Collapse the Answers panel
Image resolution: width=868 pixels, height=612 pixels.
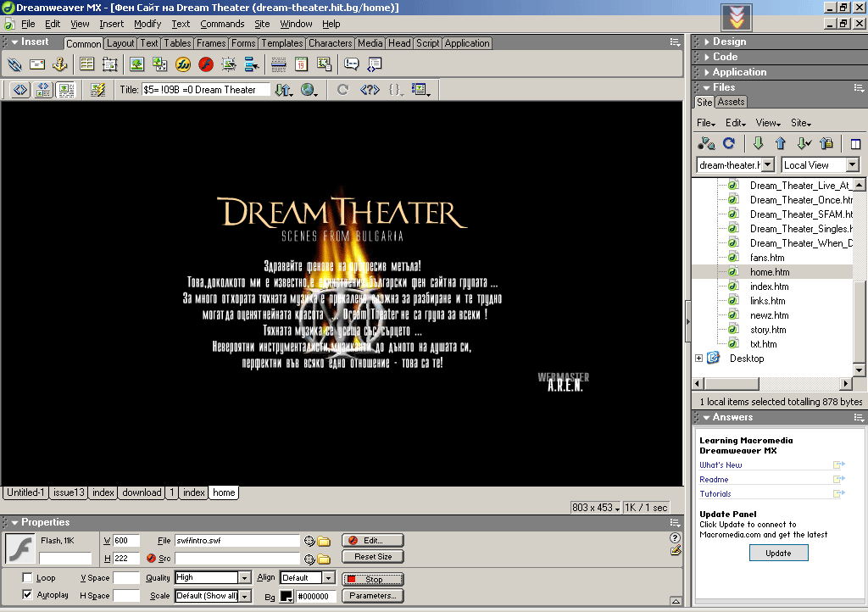pos(706,417)
